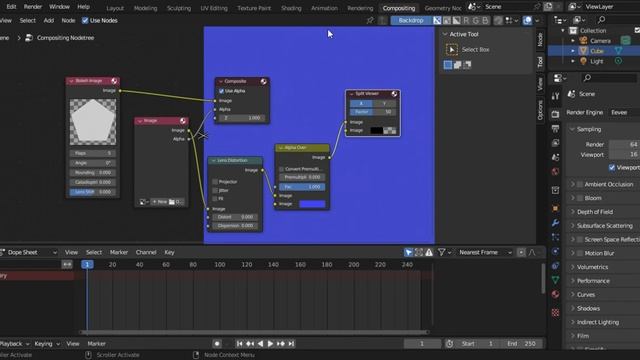Click the snap options dropdown in node header
The height and width of the screenshot is (360, 640).
coord(512,20)
